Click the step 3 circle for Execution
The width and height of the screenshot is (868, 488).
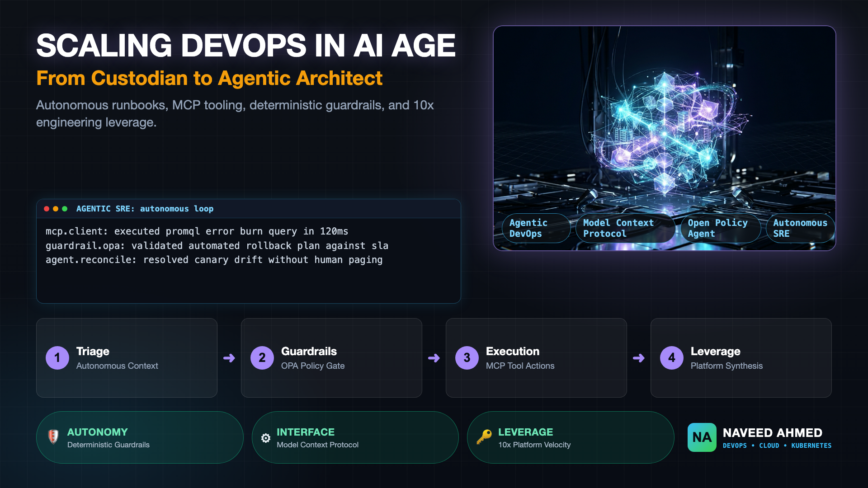467,358
